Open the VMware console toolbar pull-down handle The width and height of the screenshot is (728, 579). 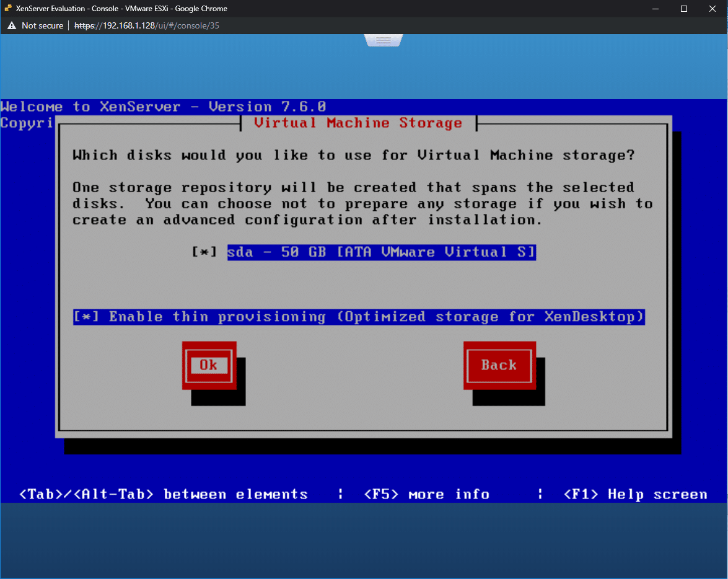(x=384, y=40)
